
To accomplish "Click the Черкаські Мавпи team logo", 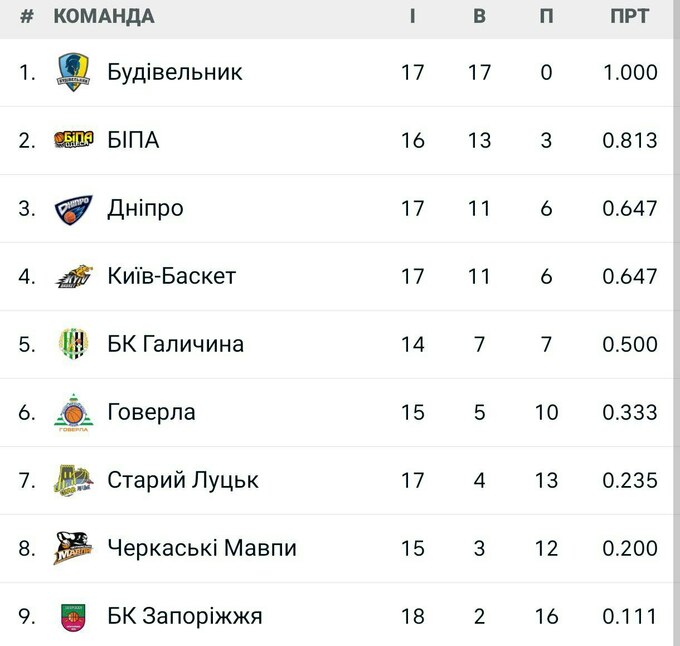I will pyautogui.click(x=73, y=548).
